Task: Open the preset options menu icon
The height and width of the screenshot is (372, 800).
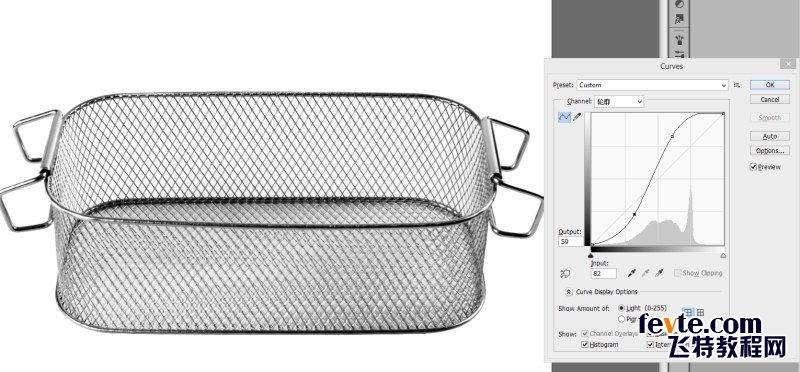Action: [x=737, y=85]
